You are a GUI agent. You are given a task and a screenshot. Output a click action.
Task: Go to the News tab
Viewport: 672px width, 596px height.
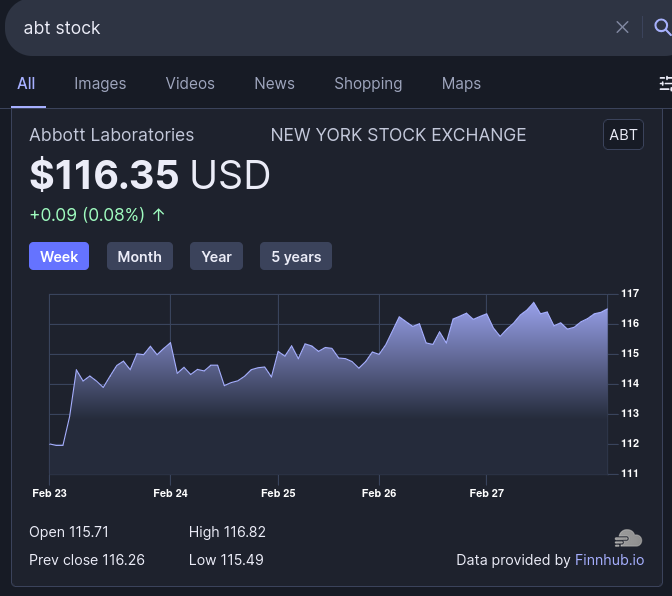click(x=274, y=84)
